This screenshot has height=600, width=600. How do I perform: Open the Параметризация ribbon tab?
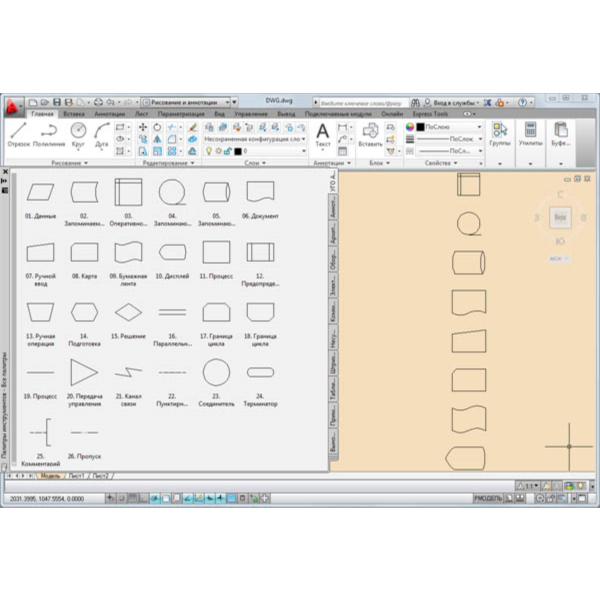click(181, 114)
